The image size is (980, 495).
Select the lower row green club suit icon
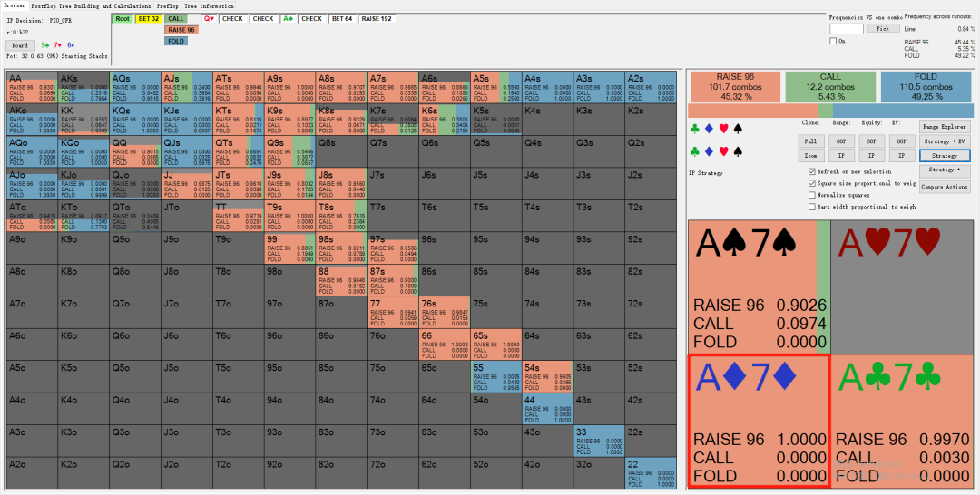(x=694, y=151)
